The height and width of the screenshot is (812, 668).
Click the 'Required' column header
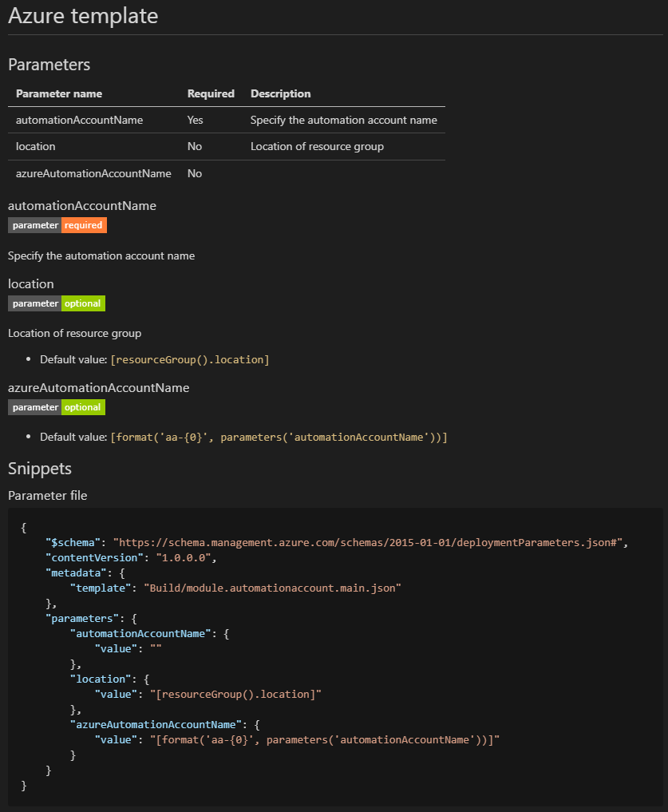(211, 93)
